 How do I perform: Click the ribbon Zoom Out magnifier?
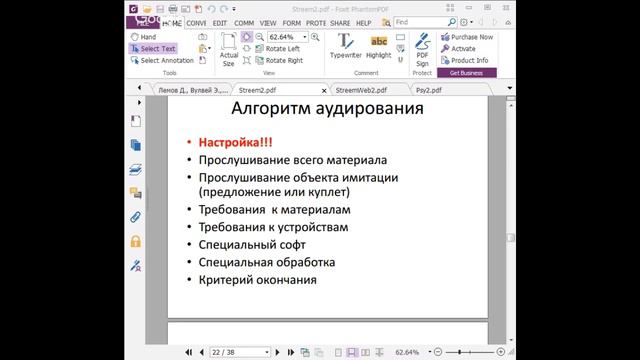coord(260,37)
